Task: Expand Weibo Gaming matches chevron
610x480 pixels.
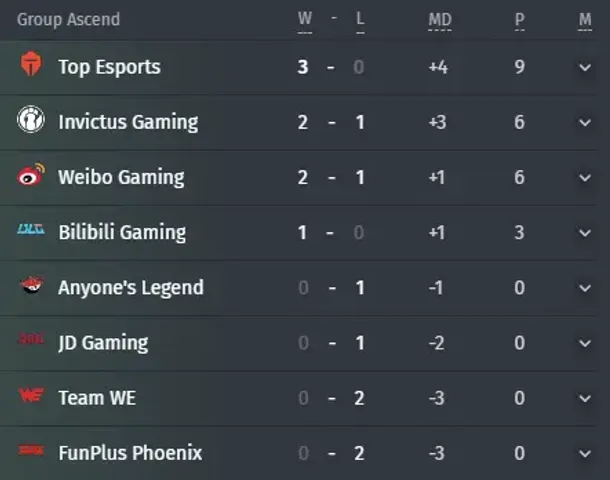Action: point(585,178)
